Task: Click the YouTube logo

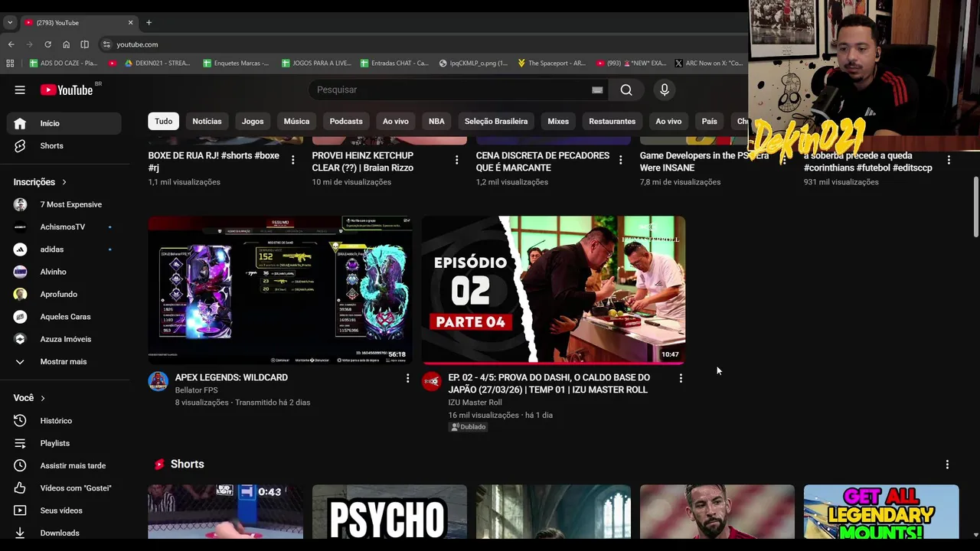Action: tap(67, 90)
